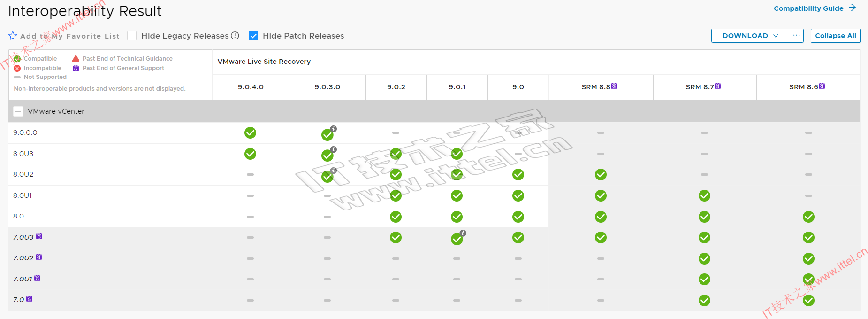Select the 9.0.2 version column header
The height and width of the screenshot is (319, 868).
396,87
